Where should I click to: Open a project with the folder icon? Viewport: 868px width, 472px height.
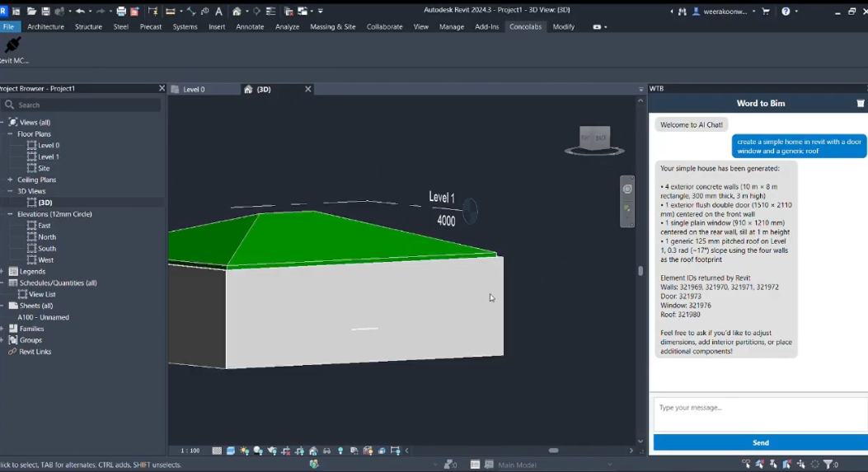tap(31, 11)
